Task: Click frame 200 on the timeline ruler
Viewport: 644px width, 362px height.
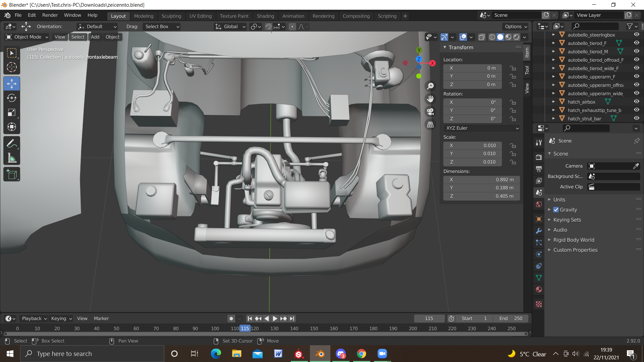Action: click(x=413, y=328)
